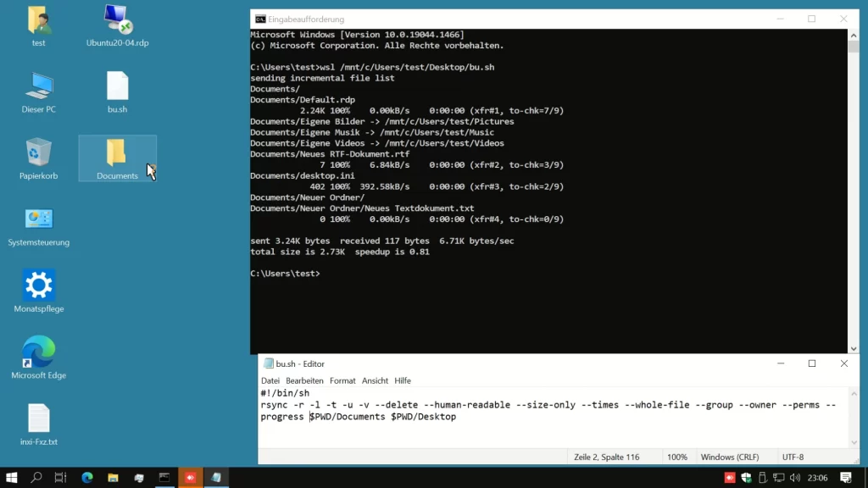
Task: Open the Ubuntu20-04.rdp desktop shortcut
Action: pos(117,24)
